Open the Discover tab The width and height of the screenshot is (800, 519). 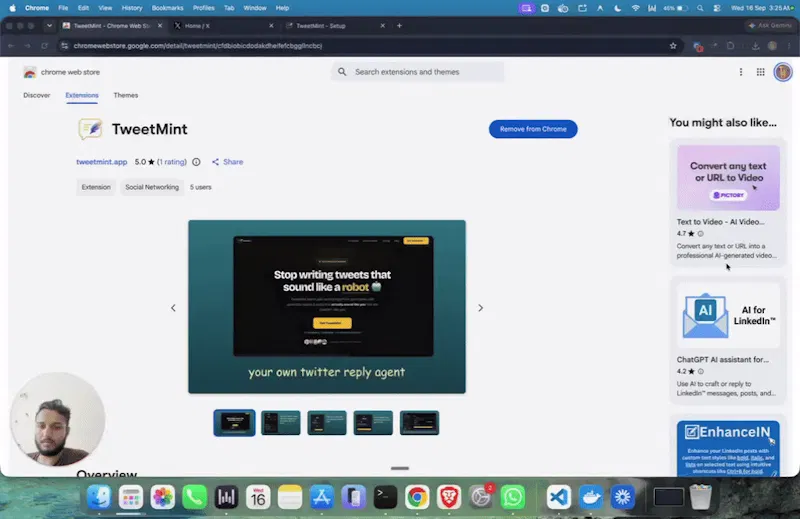[x=37, y=95]
